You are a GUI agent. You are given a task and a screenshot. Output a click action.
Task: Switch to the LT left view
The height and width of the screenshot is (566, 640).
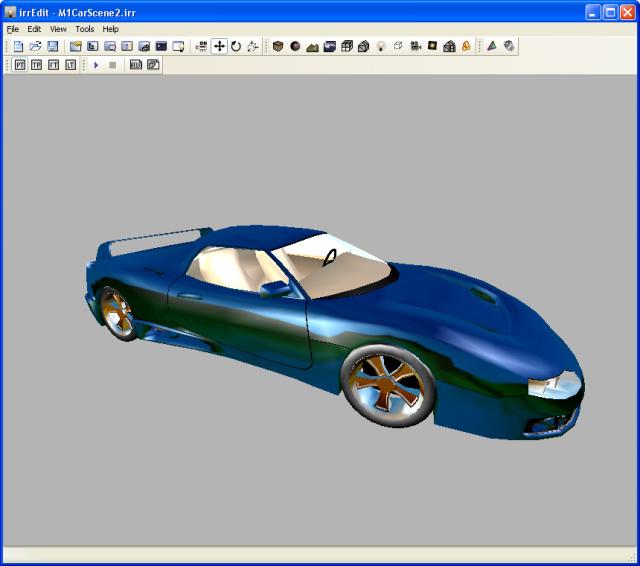tap(70, 65)
